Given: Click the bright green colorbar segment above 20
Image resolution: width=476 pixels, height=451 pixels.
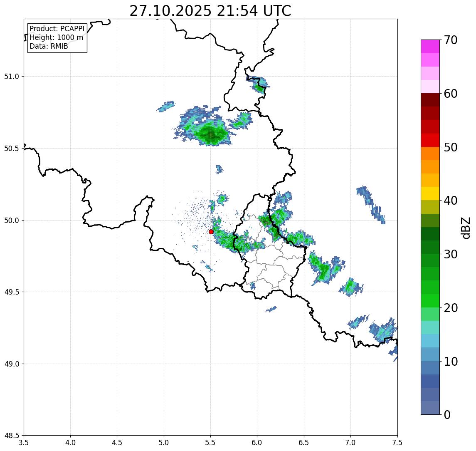Looking at the screenshot, I should tap(430, 300).
